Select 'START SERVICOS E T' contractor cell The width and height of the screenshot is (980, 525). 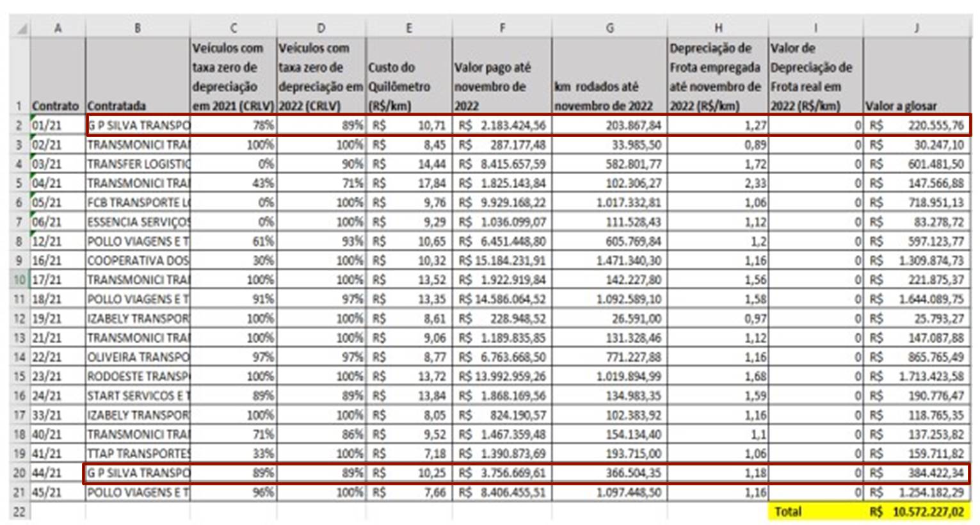pos(138,396)
